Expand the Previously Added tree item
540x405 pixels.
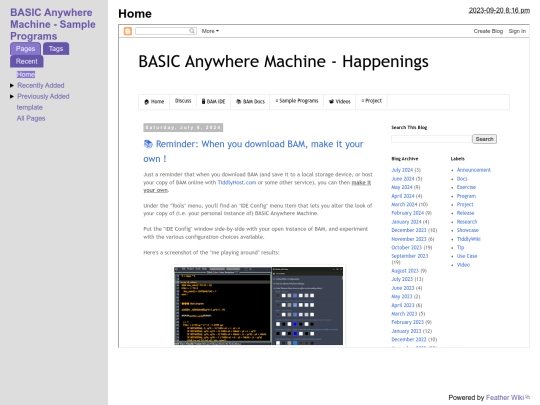(12, 96)
